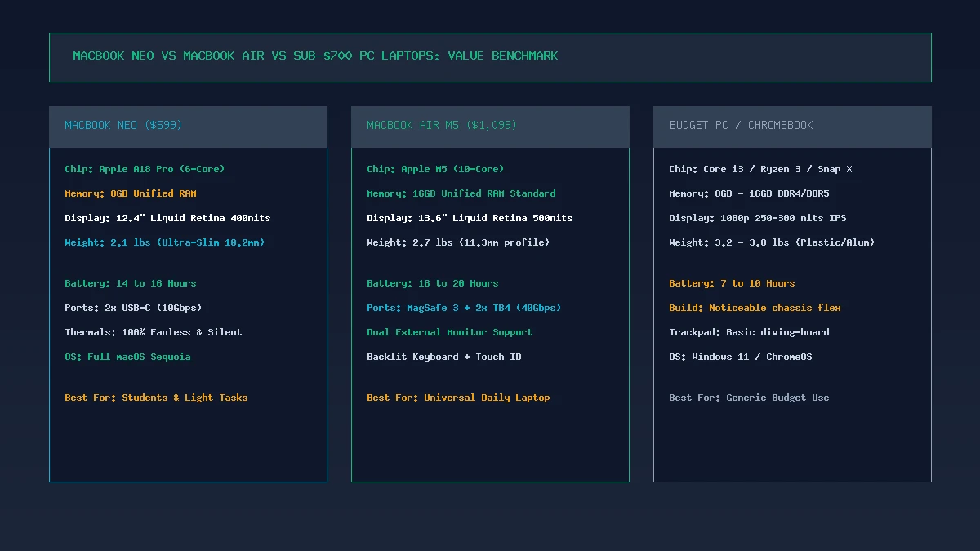Select the MacBook Air M5 ($1,099) header
The image size is (980, 551).
tap(490, 127)
